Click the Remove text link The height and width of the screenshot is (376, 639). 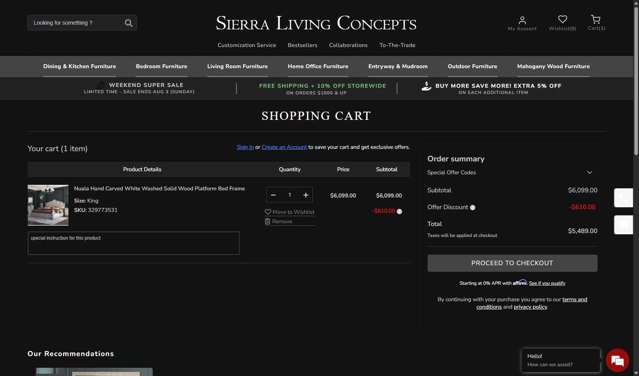click(x=282, y=222)
